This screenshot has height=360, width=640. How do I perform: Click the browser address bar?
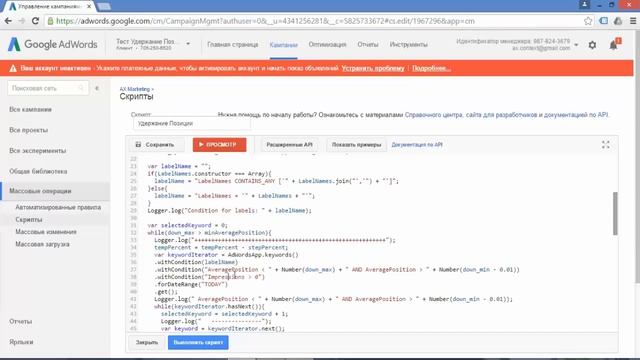pyautogui.click(x=314, y=21)
